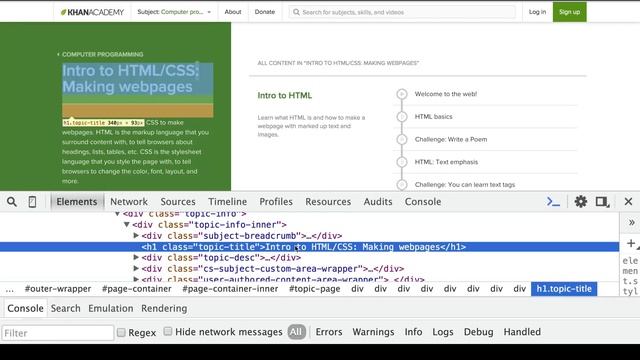
Task: Click the console Filter input field
Action: click(x=58, y=333)
